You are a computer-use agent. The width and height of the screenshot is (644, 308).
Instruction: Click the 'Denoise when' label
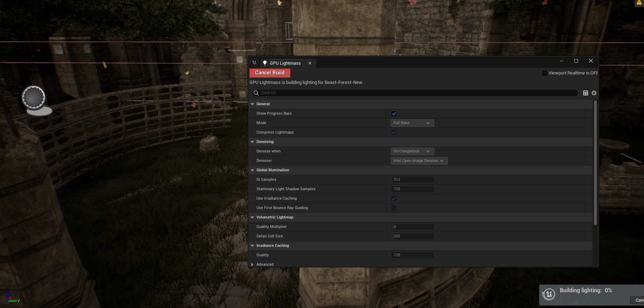pos(268,151)
